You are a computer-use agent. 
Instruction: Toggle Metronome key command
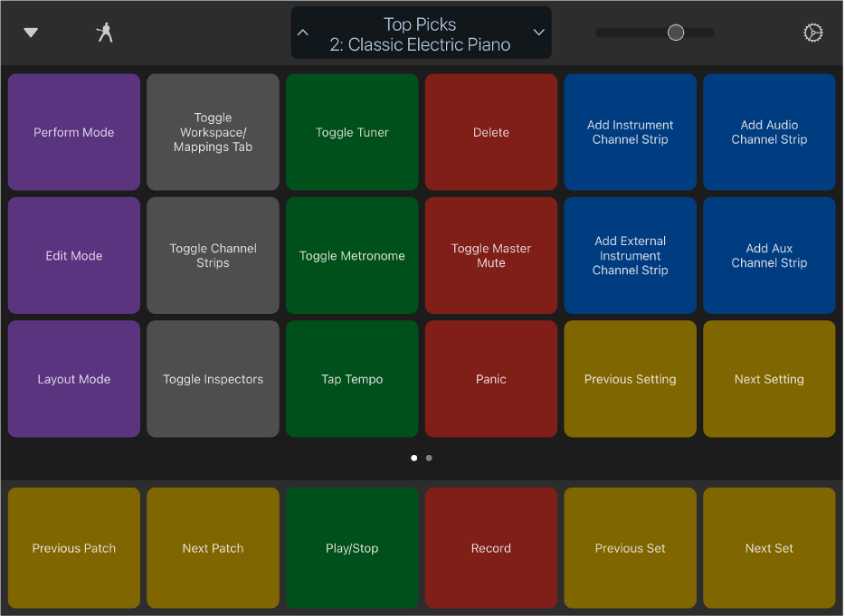tap(352, 255)
